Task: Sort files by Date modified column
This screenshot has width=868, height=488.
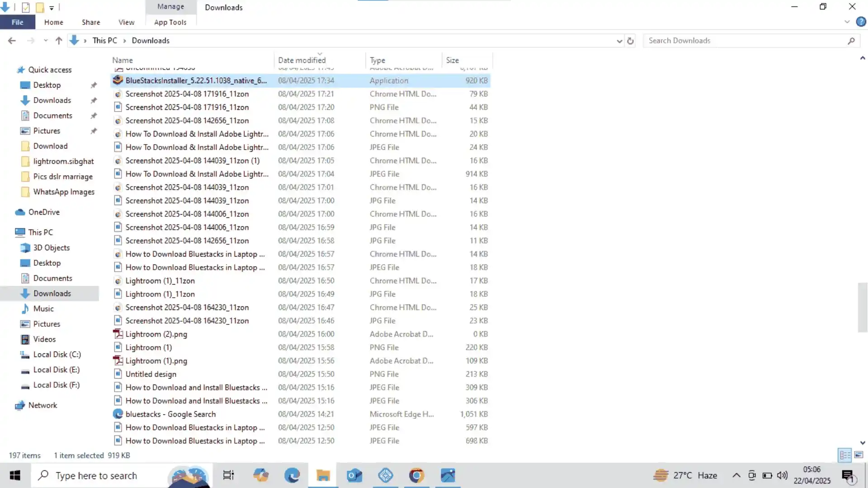Action: [x=302, y=60]
